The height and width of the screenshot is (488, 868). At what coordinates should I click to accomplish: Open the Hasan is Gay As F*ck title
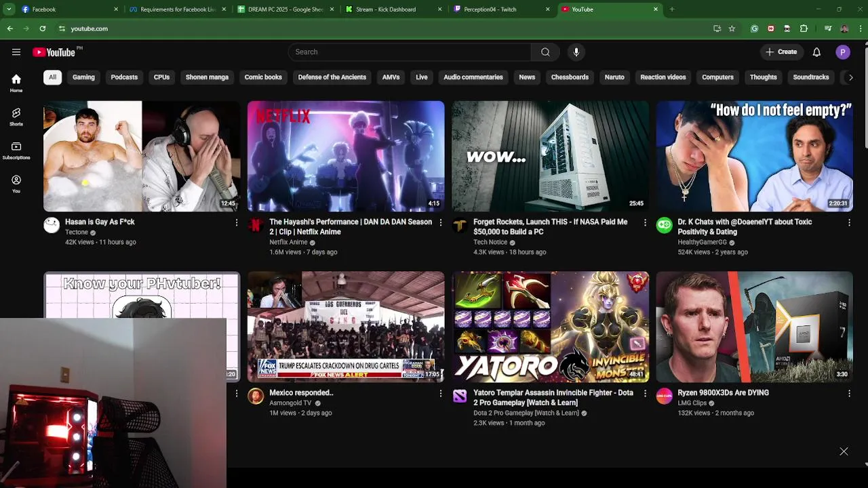pos(100,222)
